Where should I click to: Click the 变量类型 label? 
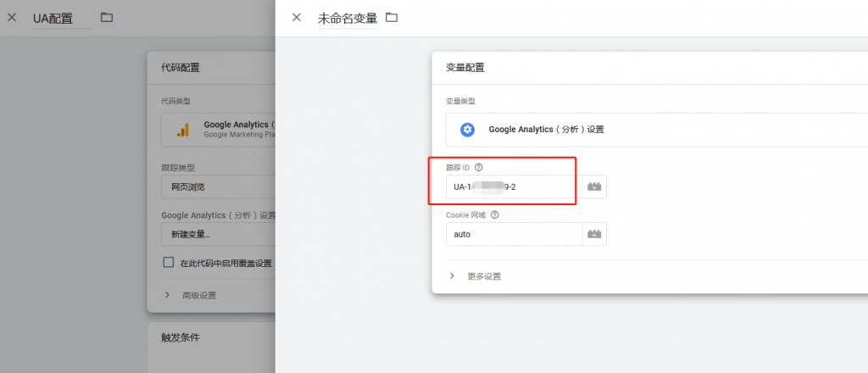tap(460, 101)
